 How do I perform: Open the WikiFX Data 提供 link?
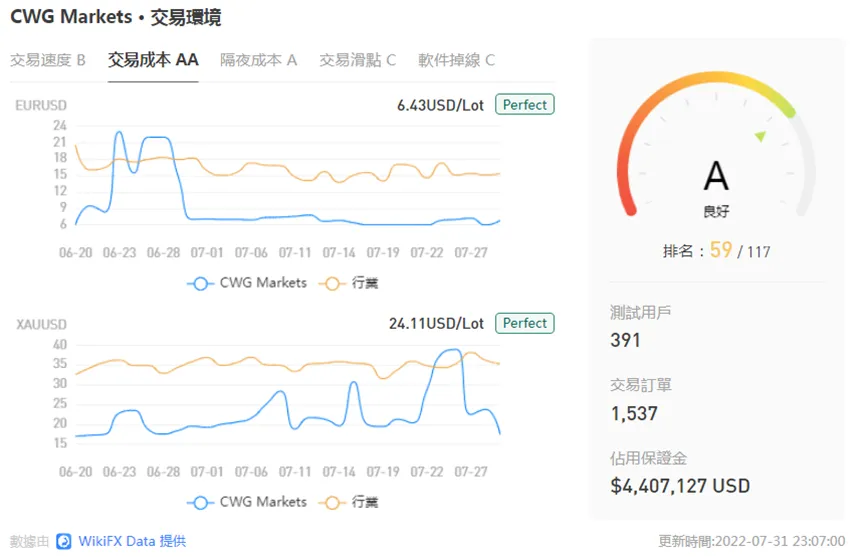pos(132,541)
